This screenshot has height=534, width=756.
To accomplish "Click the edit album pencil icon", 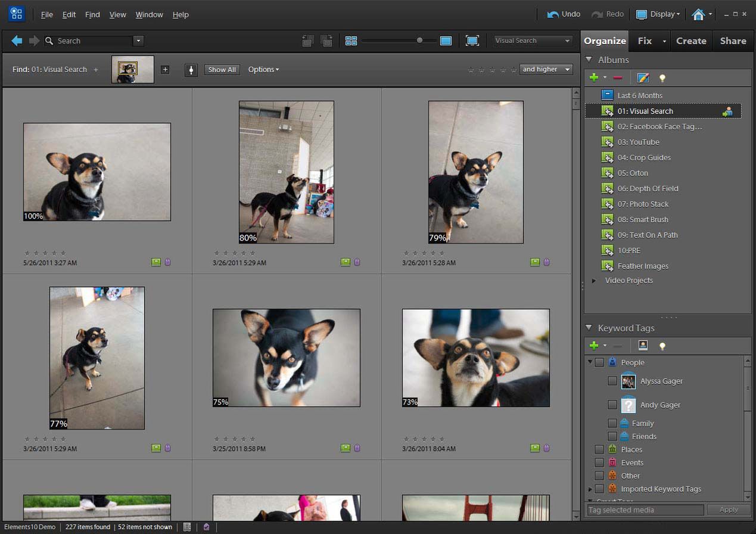I will pyautogui.click(x=643, y=77).
